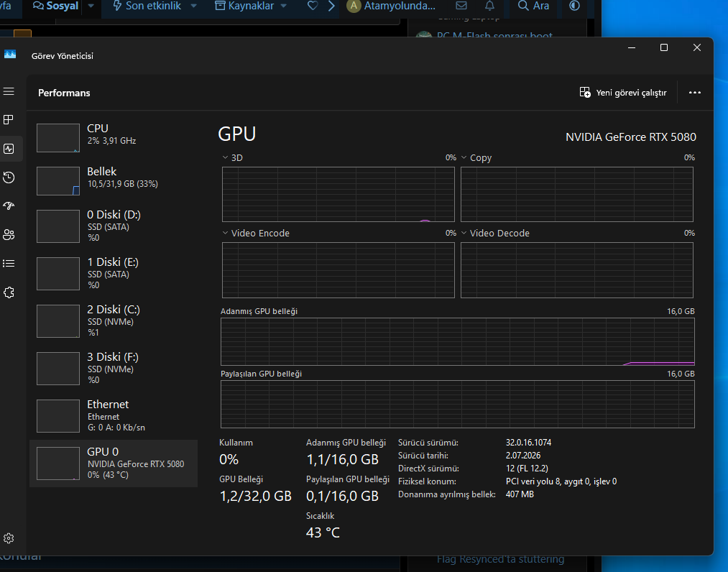
Task: Open the Services puzzle icon
Action: click(9, 292)
